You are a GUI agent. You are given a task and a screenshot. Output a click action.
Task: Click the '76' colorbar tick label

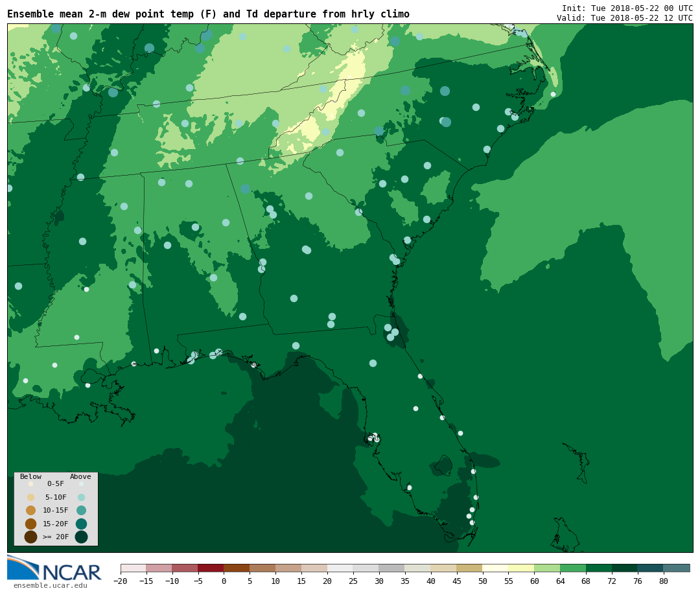[x=638, y=581]
